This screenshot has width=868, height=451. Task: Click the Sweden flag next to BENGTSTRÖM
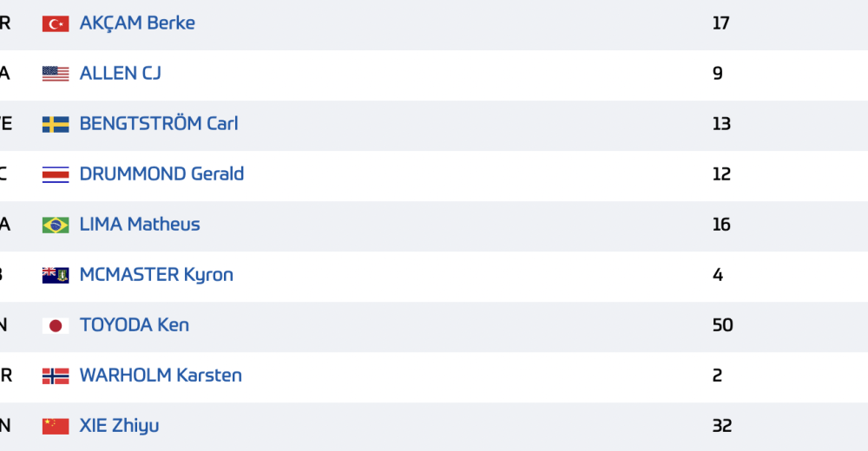pos(56,124)
